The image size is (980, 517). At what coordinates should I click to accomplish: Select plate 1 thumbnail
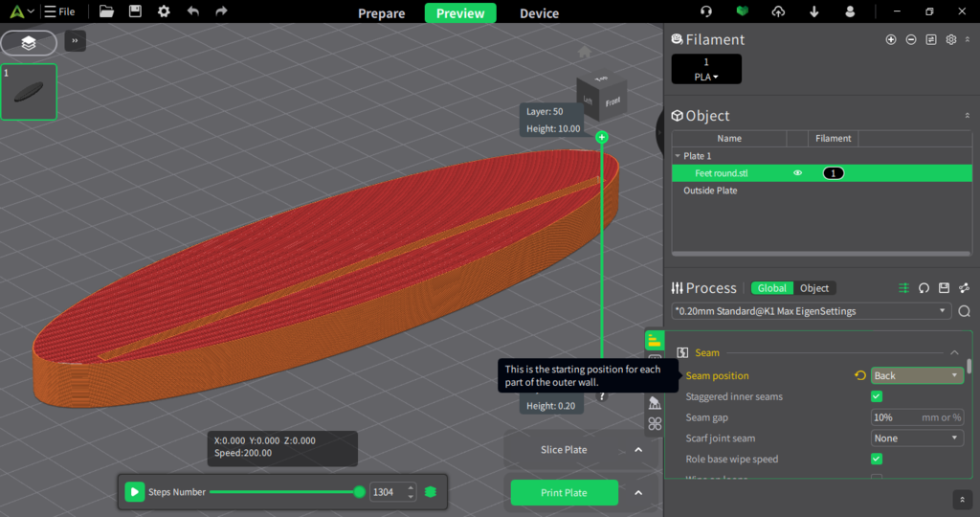coord(29,92)
